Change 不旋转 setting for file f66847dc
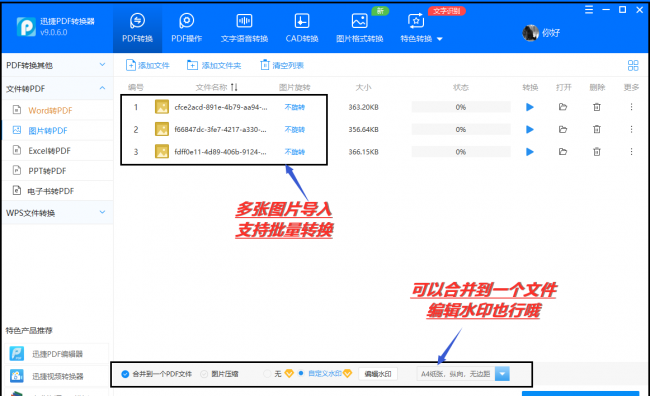The image size is (650, 396). 295,129
